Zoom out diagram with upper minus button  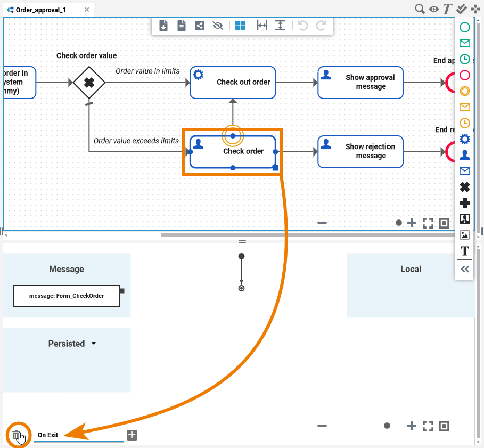pyautogui.click(x=322, y=223)
